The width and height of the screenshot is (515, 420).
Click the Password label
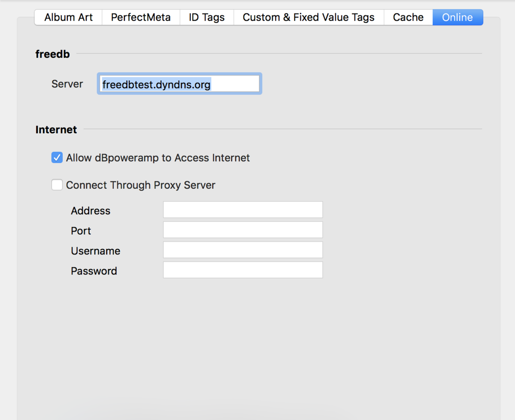point(94,271)
